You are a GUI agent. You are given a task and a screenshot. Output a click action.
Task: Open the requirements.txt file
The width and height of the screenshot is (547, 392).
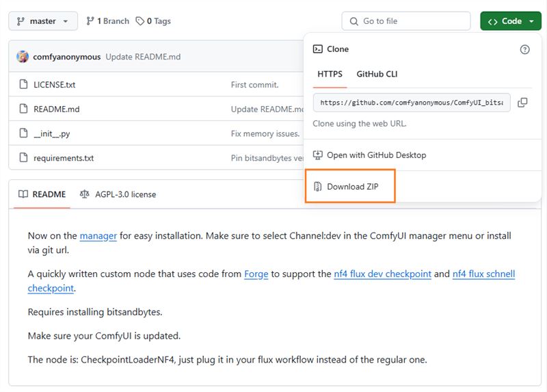pyautogui.click(x=64, y=158)
